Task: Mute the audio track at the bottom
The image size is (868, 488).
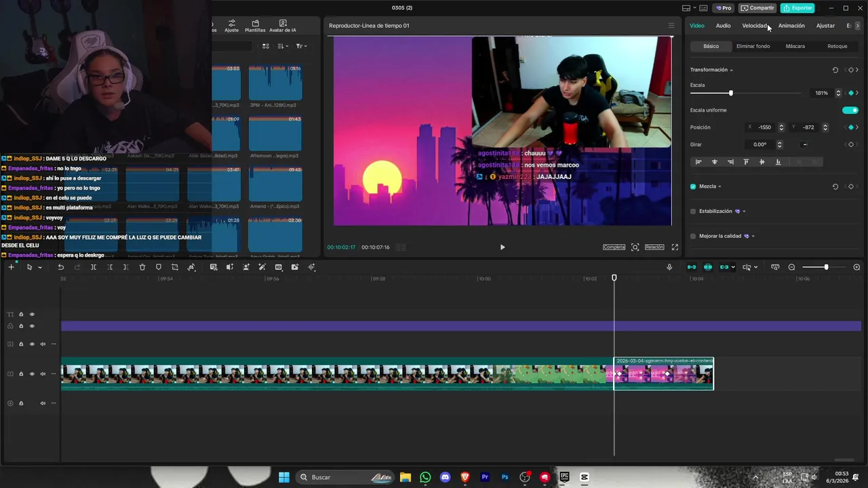Action: 43,403
